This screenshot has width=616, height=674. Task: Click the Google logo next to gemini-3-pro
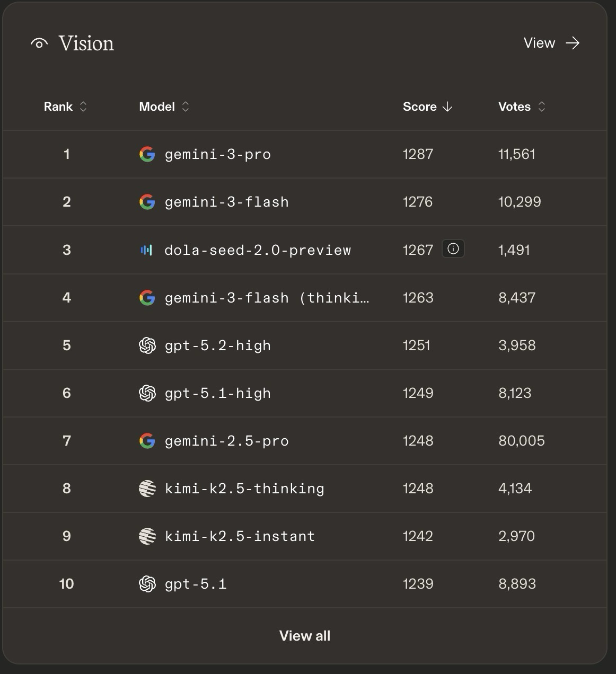coord(147,154)
